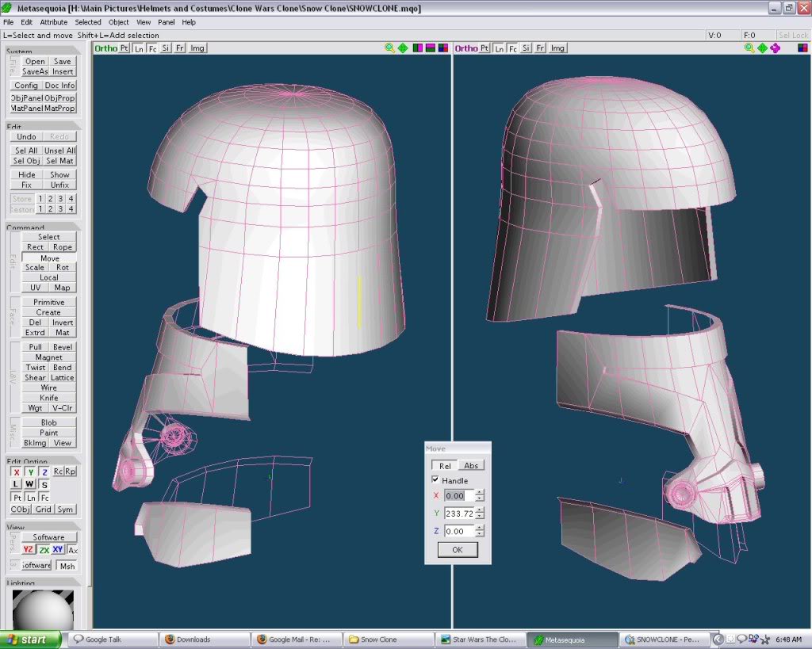This screenshot has width=812, height=649.
Task: Click the lighting sphere preview
Action: point(43,609)
